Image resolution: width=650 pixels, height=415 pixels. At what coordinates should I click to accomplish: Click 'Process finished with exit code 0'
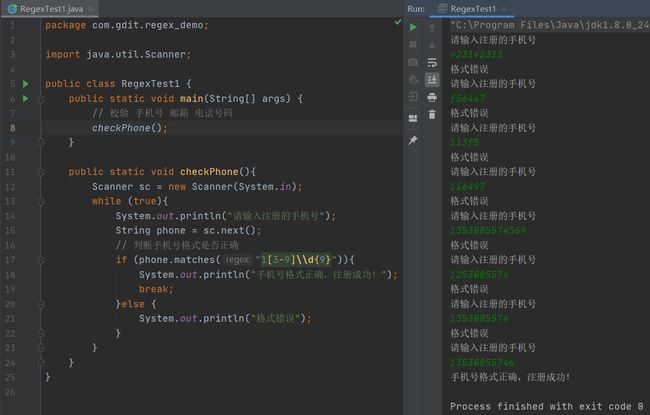[547, 406]
